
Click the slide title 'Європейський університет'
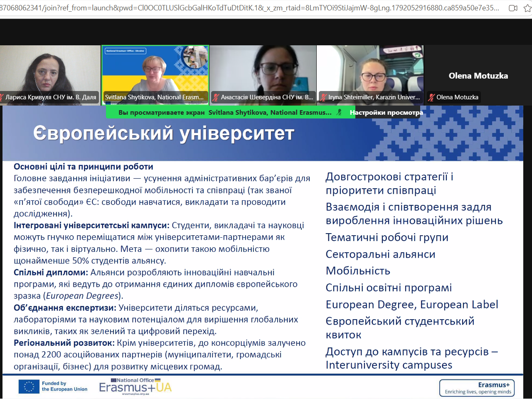coord(164,133)
